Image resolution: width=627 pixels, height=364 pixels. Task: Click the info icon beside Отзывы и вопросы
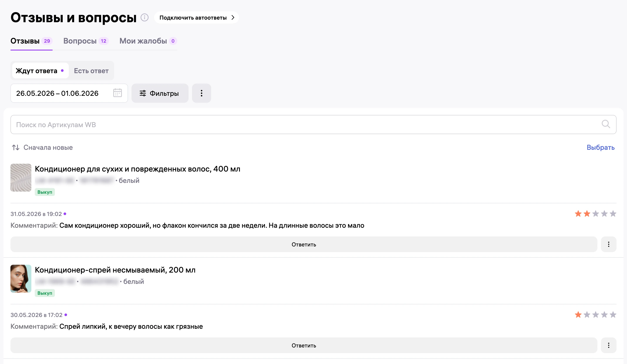145,17
